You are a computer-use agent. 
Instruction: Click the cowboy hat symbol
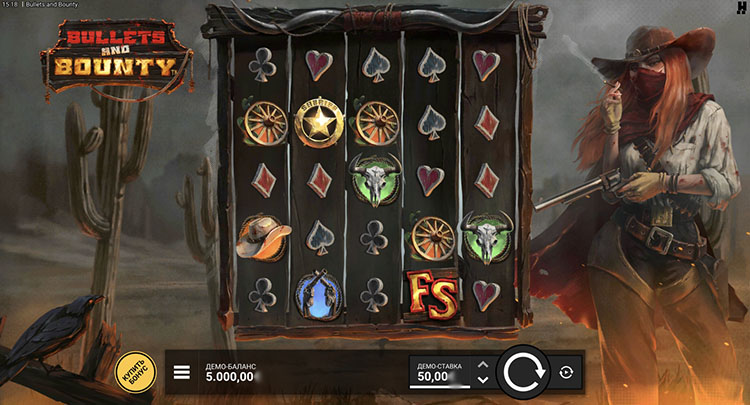[x=263, y=237]
